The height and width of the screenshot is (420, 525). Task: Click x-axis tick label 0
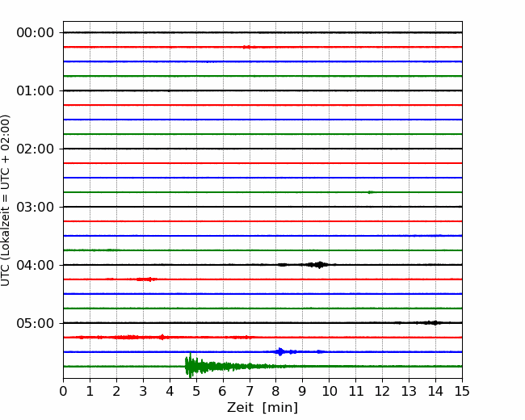pos(63,391)
